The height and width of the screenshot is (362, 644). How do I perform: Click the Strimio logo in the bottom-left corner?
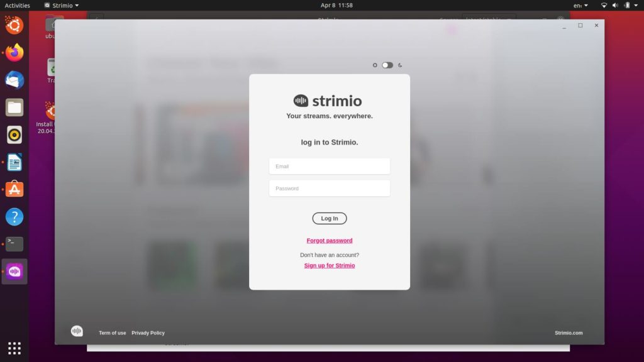point(77,331)
